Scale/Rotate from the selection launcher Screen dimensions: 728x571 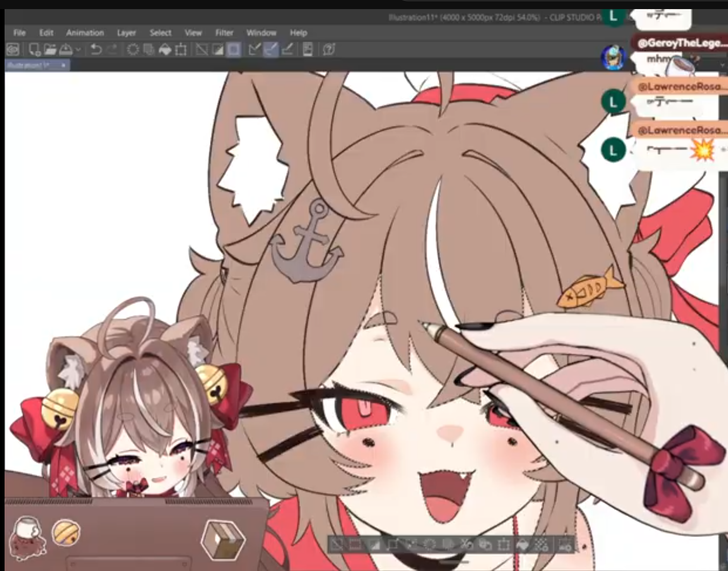[504, 545]
